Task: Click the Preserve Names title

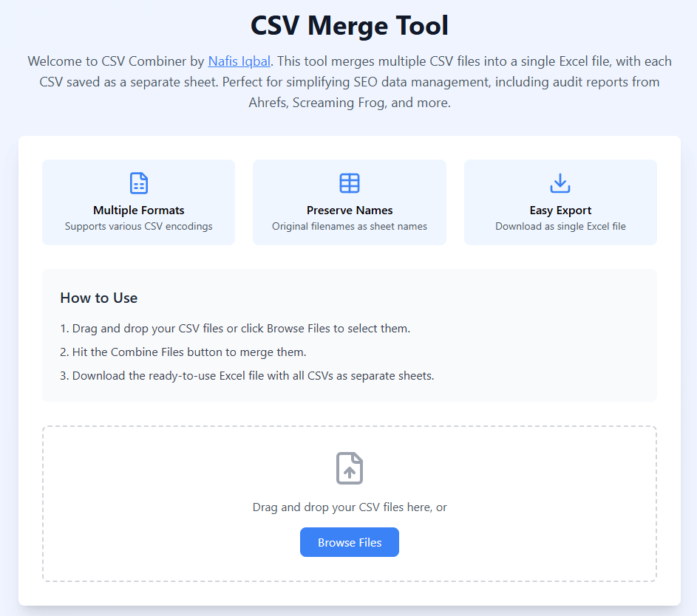Action: click(350, 210)
